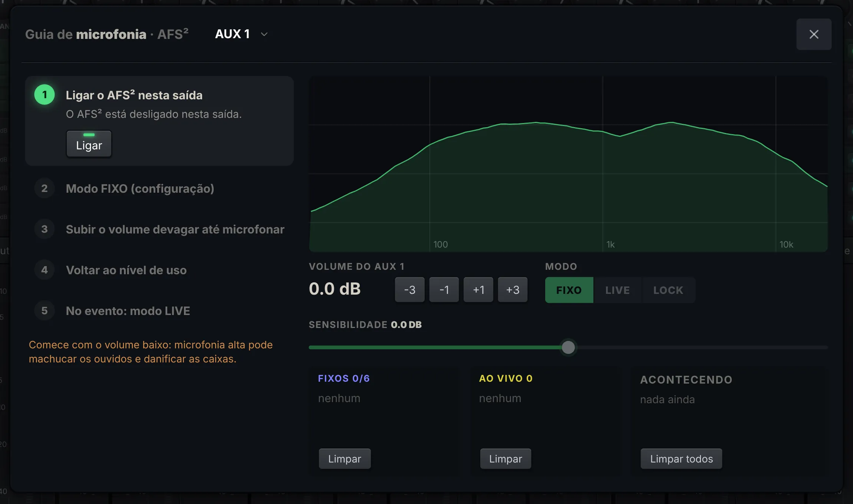
Task: Click the 'SENSIBILIDADE 0.0 DB' label
Action: coord(365,325)
